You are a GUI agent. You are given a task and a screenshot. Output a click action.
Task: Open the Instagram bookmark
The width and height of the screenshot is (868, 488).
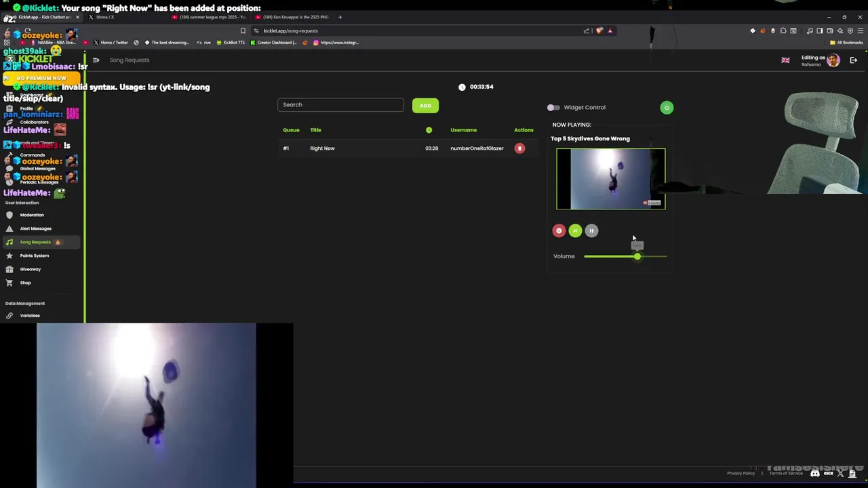click(336, 43)
